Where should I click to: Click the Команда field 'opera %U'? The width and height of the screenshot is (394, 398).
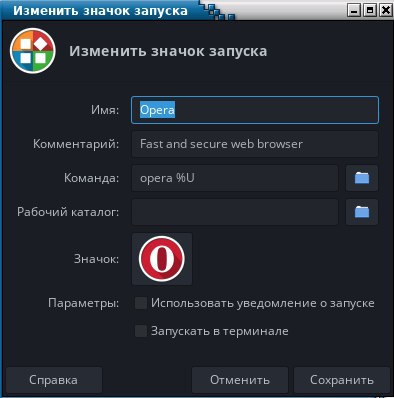[x=235, y=178]
